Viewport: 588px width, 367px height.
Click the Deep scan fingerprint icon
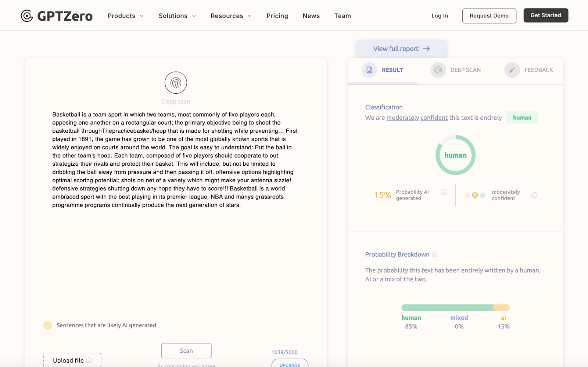[176, 83]
